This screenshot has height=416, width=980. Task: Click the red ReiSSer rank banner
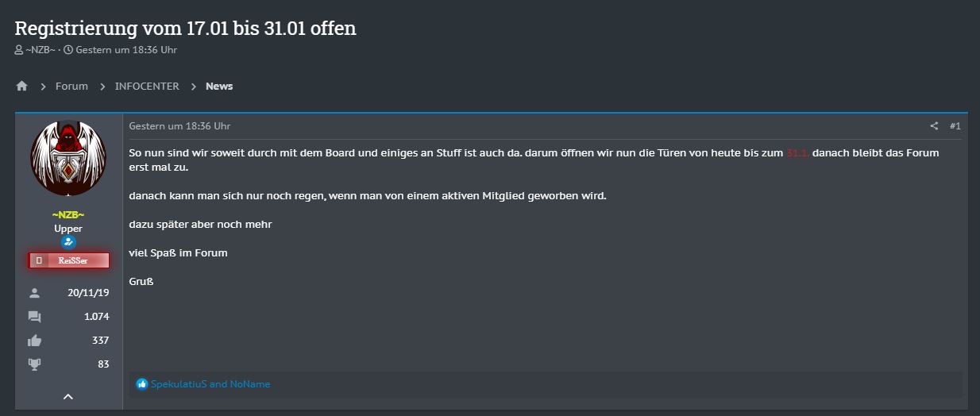68,260
